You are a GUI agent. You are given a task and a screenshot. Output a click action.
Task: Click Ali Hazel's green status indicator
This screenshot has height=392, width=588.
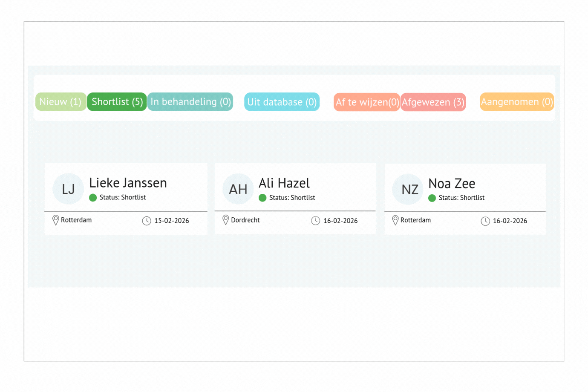coord(262,198)
